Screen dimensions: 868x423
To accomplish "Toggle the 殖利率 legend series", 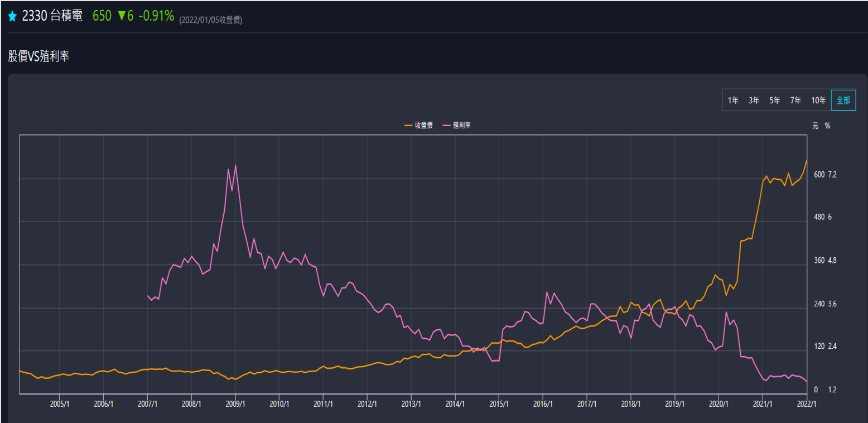I will 462,126.
